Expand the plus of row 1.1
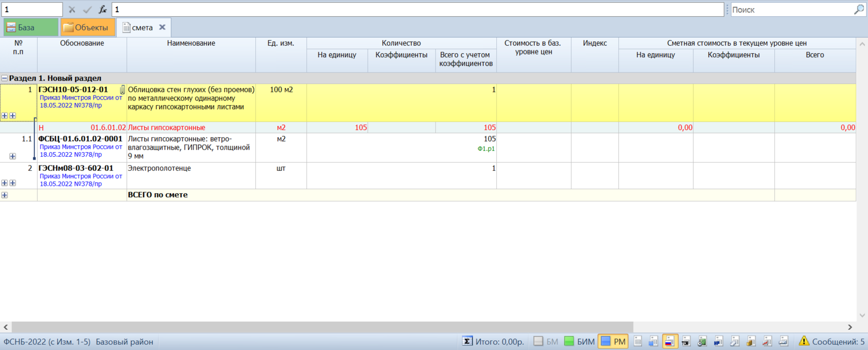Screen dimensions: 868x350 tap(13, 156)
